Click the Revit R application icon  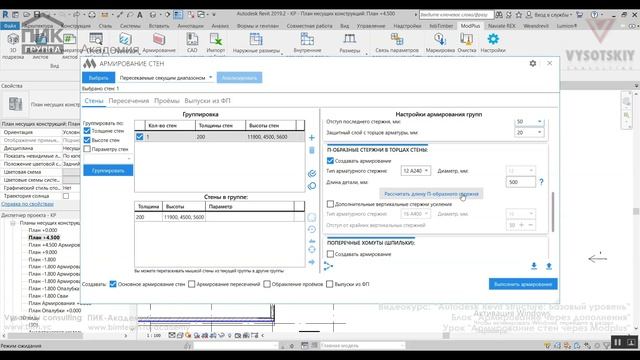[x=5, y=15]
